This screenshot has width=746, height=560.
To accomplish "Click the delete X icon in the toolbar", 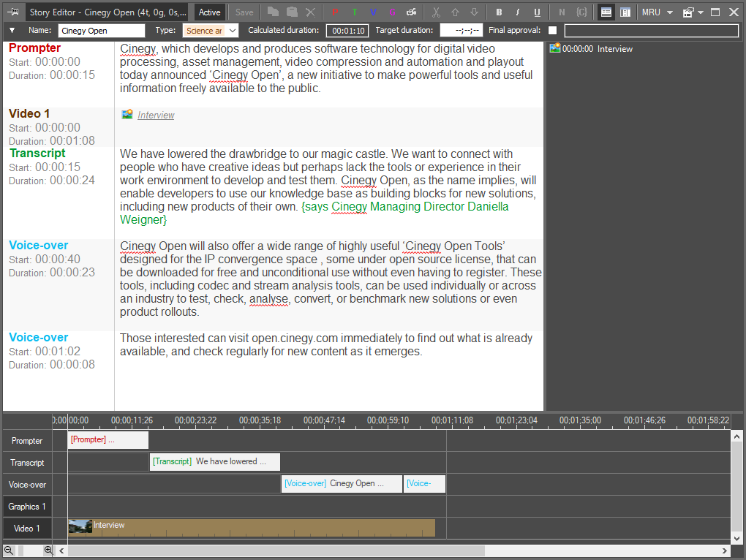I will [x=310, y=12].
